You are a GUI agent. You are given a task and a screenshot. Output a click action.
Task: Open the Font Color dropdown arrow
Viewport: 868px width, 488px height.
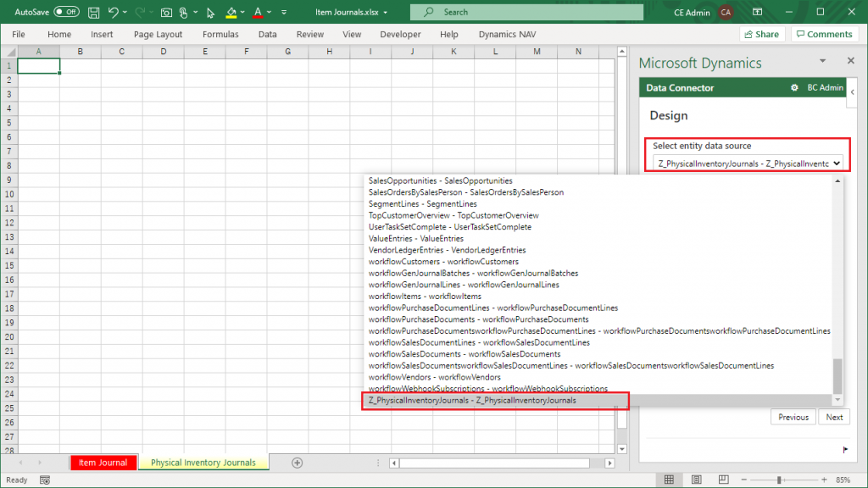point(269,12)
